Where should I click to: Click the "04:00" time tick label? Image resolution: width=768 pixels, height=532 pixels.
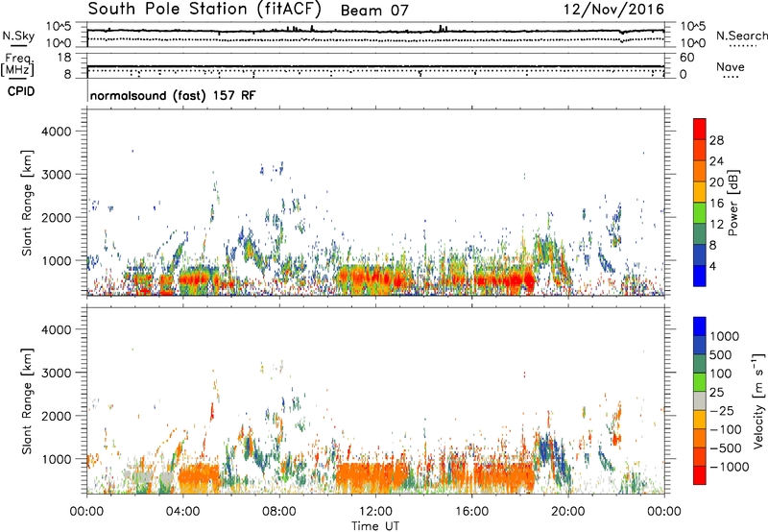[182, 512]
